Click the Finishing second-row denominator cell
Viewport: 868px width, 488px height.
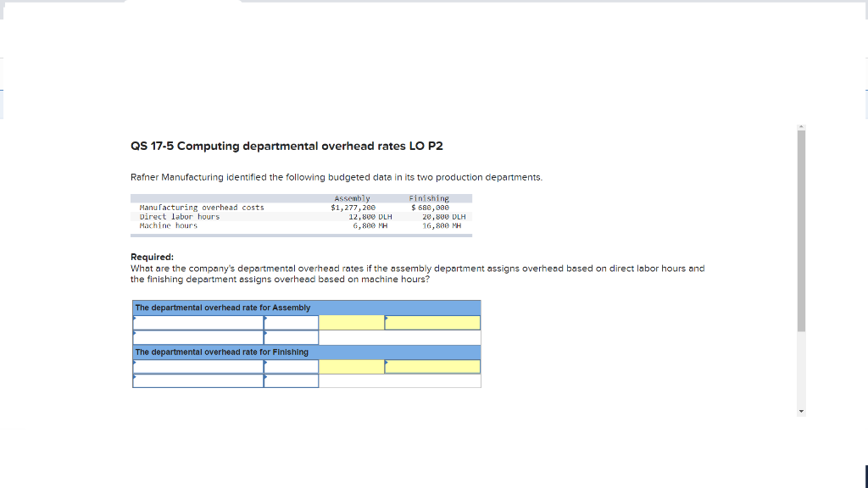tap(291, 380)
